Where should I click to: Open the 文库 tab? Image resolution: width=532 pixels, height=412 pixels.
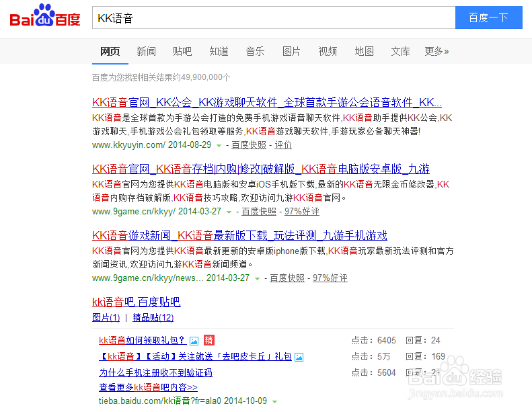[x=400, y=52]
